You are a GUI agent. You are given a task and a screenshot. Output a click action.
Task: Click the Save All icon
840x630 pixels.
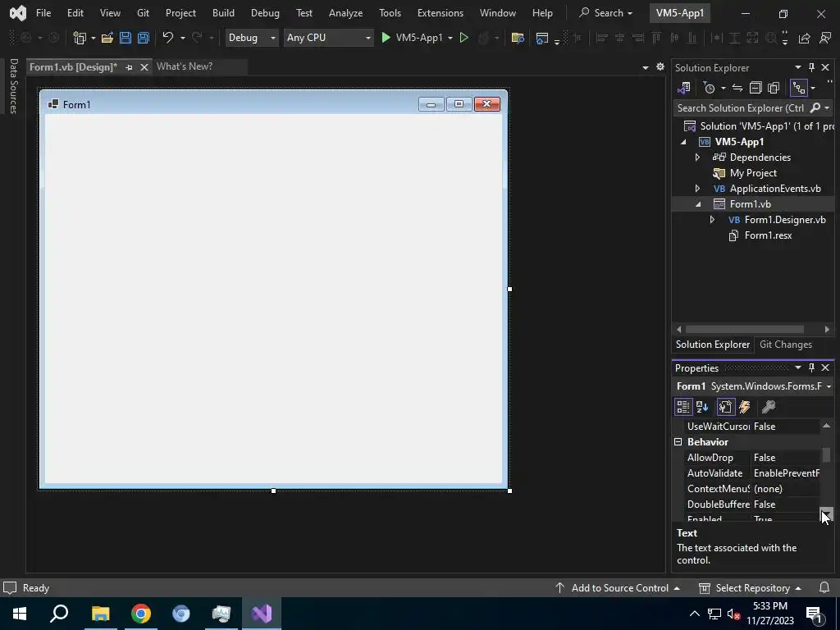(x=143, y=38)
